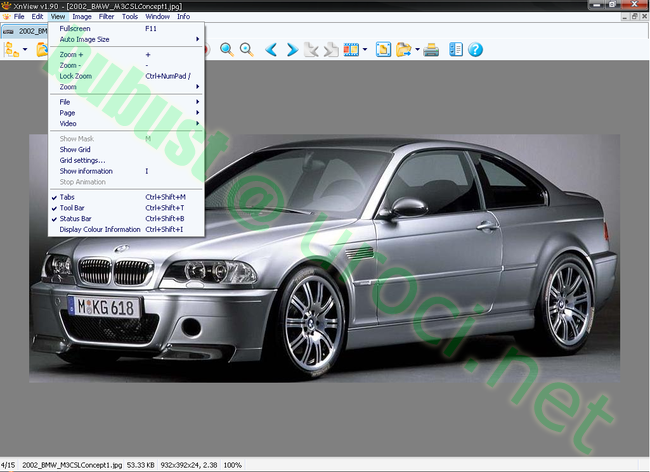Click 932x392x24, 2.38 dimensions in status bar
The image size is (650, 472).
pyautogui.click(x=189, y=465)
